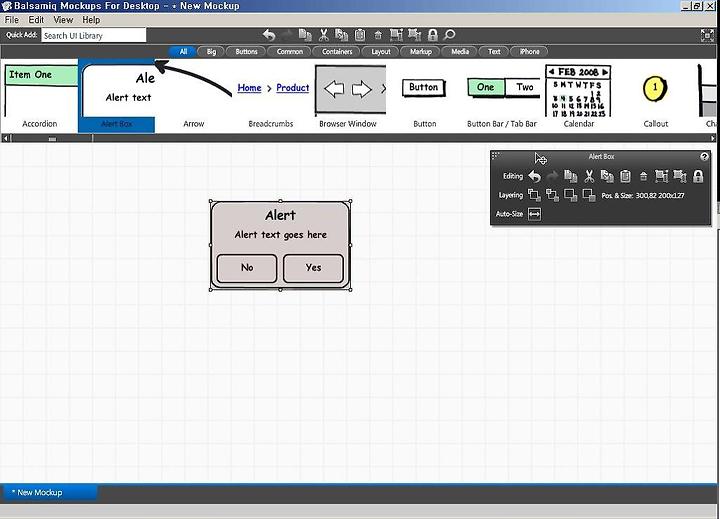Select the Button library thumbnail

(425, 96)
